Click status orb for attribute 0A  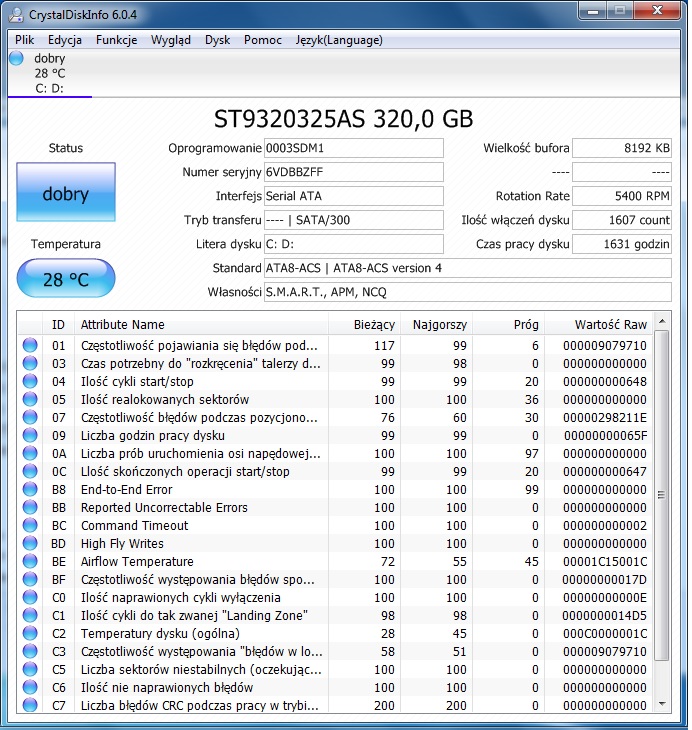30,453
